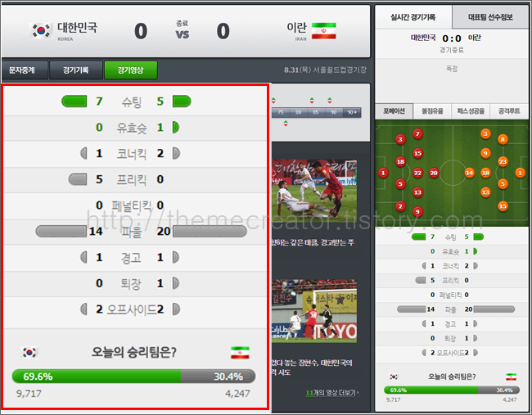Open the 패스성공율 tab
532x415 pixels.
click(471, 111)
